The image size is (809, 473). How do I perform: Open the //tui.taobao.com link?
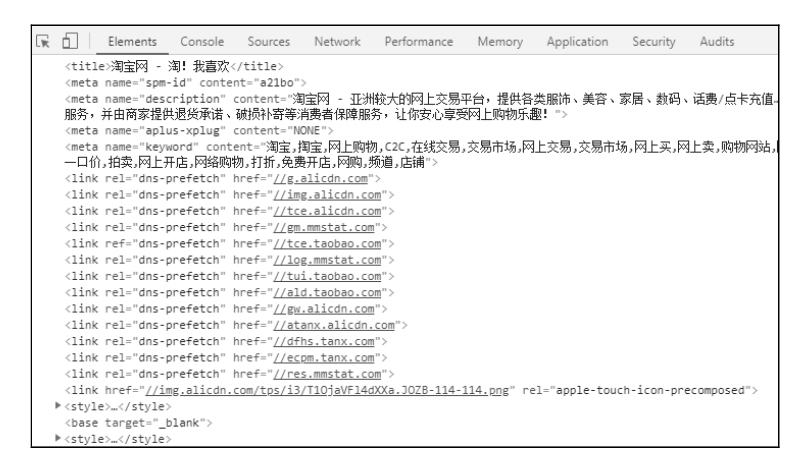(327, 276)
